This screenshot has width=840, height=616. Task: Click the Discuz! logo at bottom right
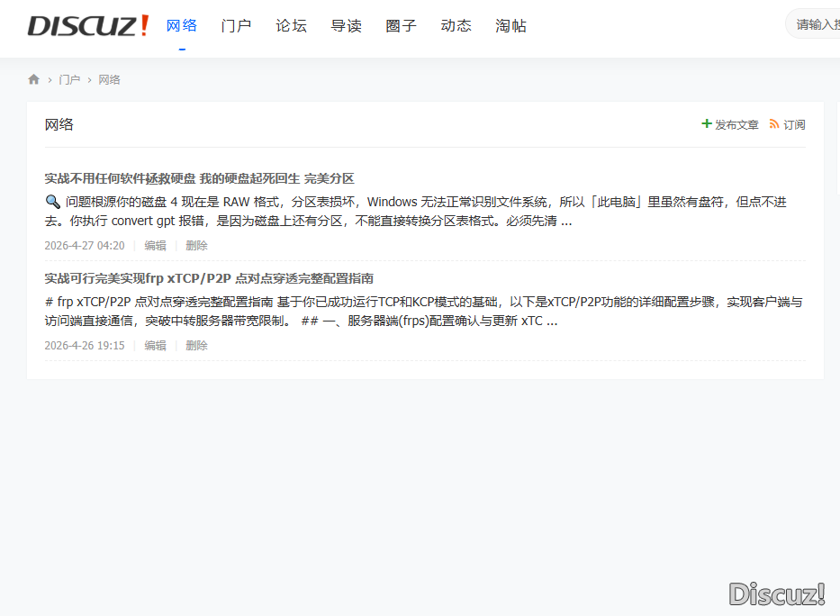[x=777, y=593]
